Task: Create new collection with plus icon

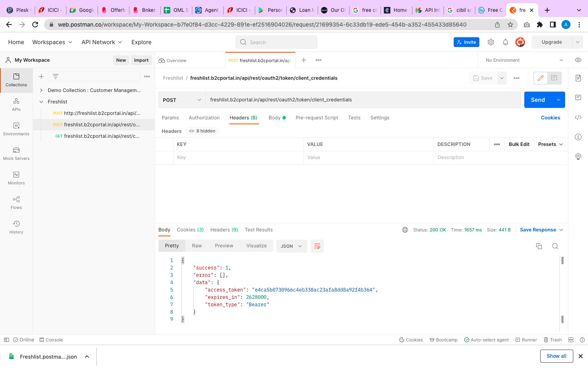Action: pos(41,76)
